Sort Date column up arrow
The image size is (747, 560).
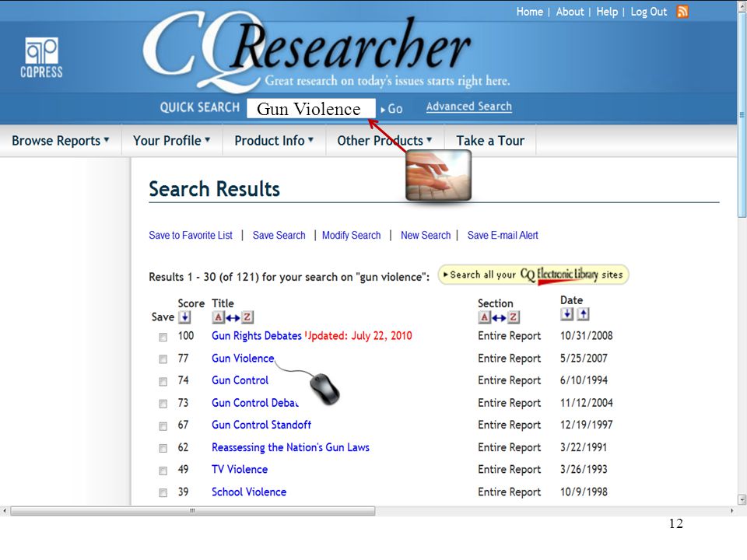(583, 313)
